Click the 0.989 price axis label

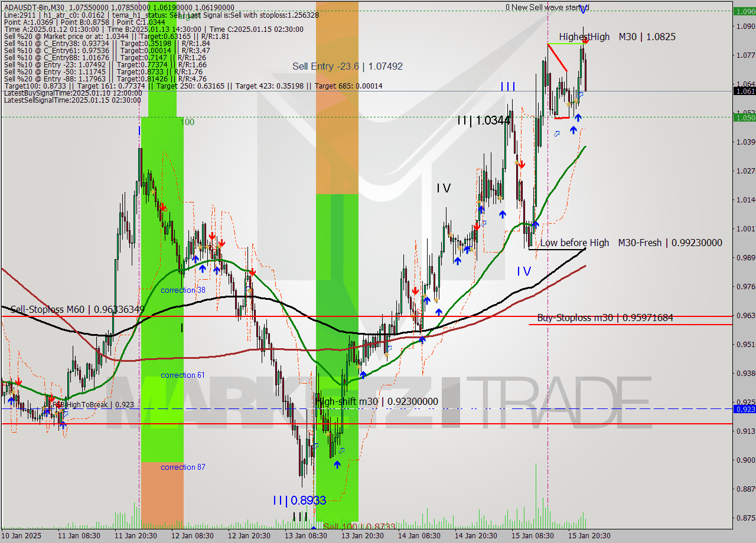745,257
